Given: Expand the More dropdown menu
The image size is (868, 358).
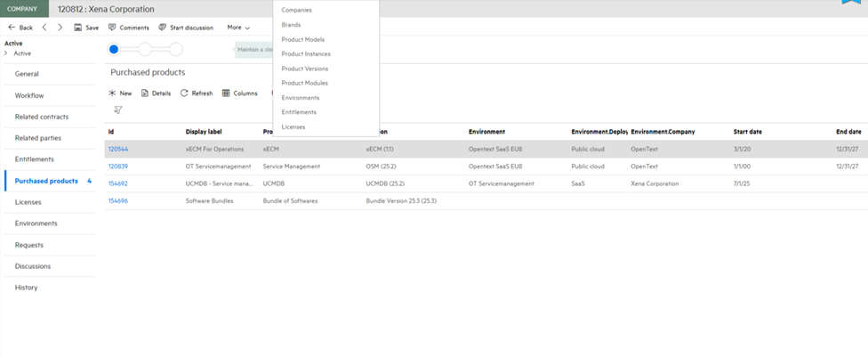Looking at the screenshot, I should (238, 28).
